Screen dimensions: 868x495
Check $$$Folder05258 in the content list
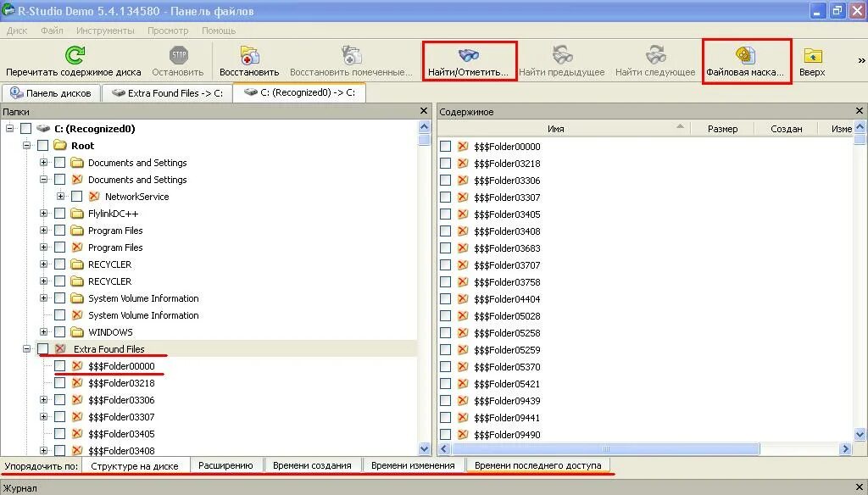(x=445, y=333)
